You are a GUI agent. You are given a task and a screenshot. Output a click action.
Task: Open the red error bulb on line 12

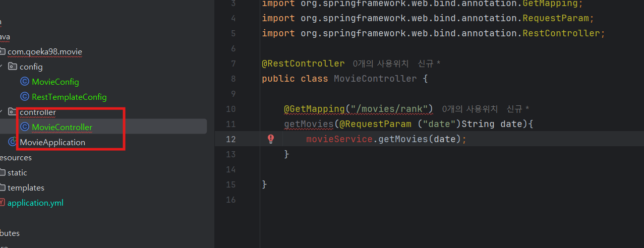271,139
